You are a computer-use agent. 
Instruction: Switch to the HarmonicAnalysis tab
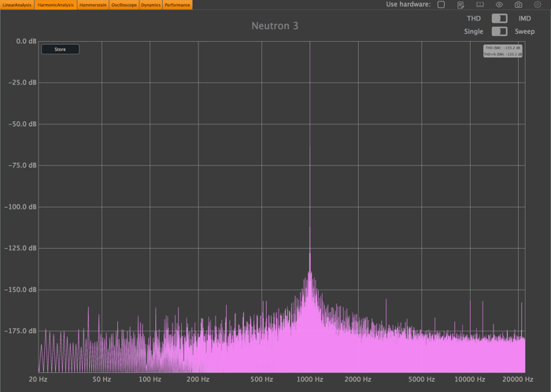coord(56,5)
